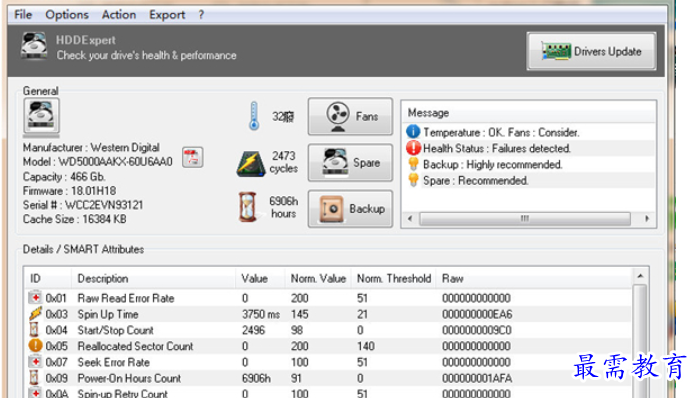
Task: Click the Manufacturer Western Digital text
Action: pos(91,147)
